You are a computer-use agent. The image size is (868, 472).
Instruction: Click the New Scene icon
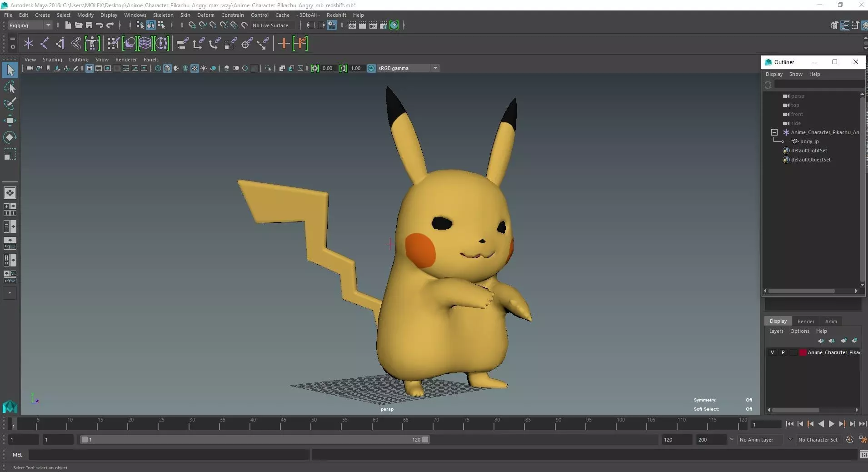click(x=68, y=25)
